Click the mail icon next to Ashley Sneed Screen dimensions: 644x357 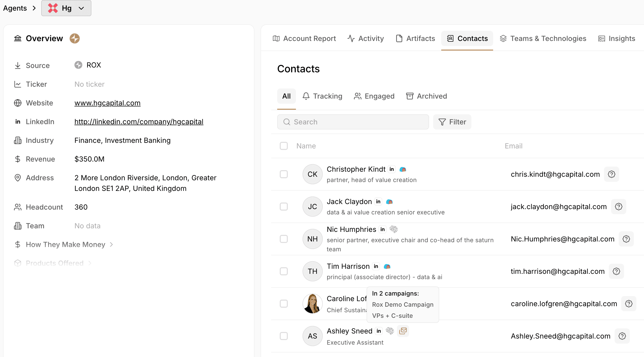403,331
